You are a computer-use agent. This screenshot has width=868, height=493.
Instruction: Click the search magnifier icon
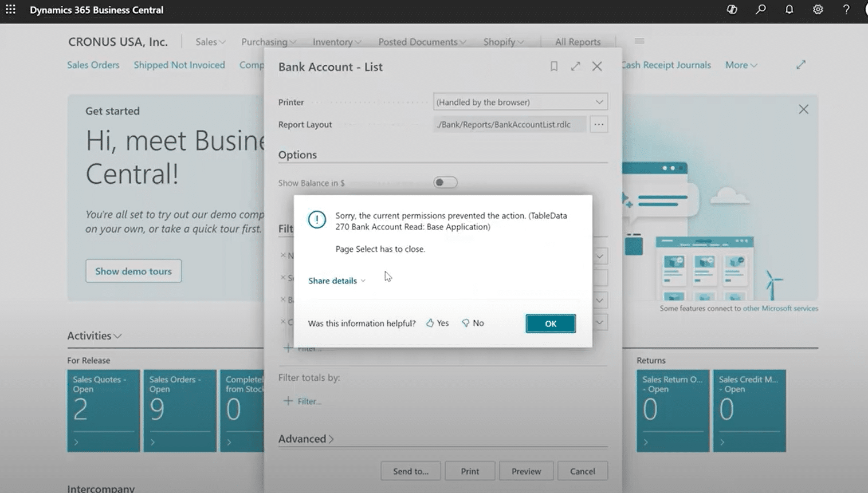coord(760,10)
